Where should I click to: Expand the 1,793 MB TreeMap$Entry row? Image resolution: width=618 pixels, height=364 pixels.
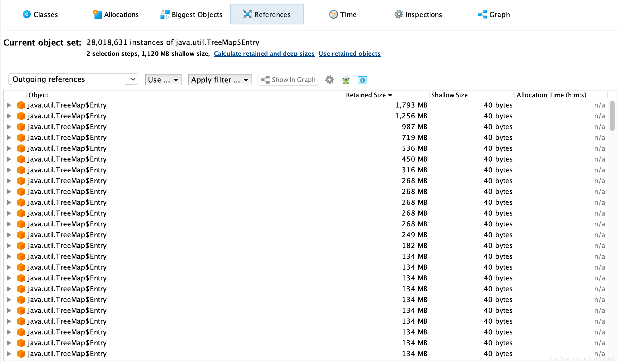[9, 105]
